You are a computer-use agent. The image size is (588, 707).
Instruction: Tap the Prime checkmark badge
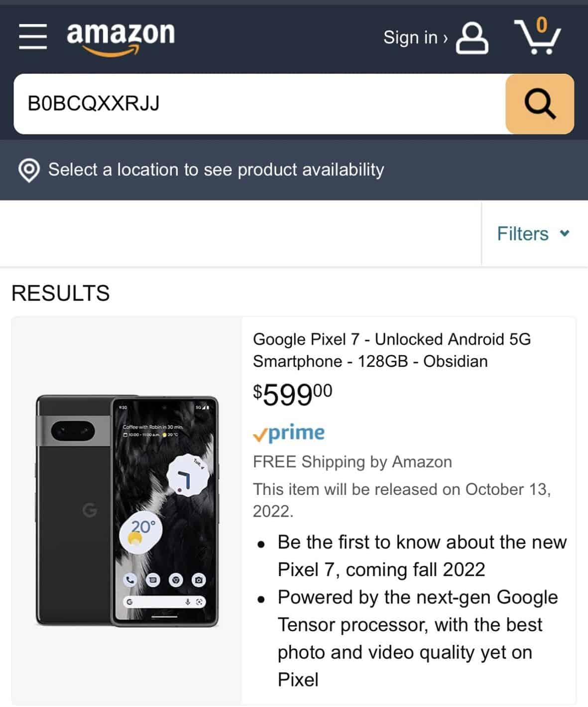click(x=289, y=433)
